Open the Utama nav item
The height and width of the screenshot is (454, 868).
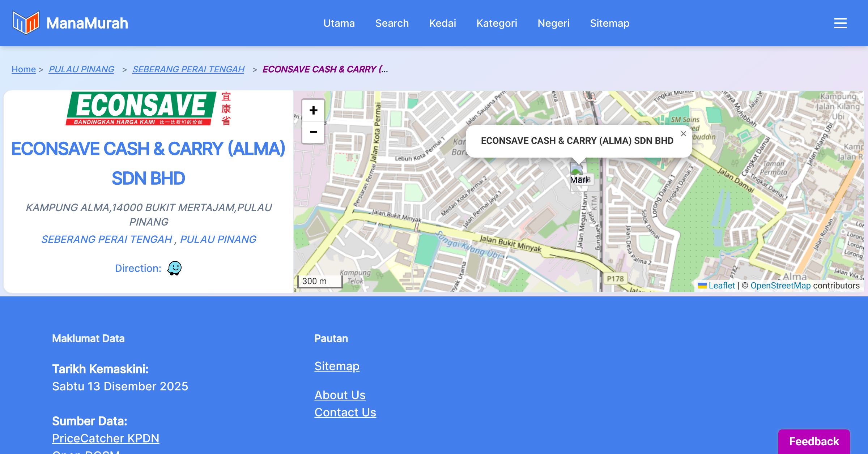pos(339,23)
